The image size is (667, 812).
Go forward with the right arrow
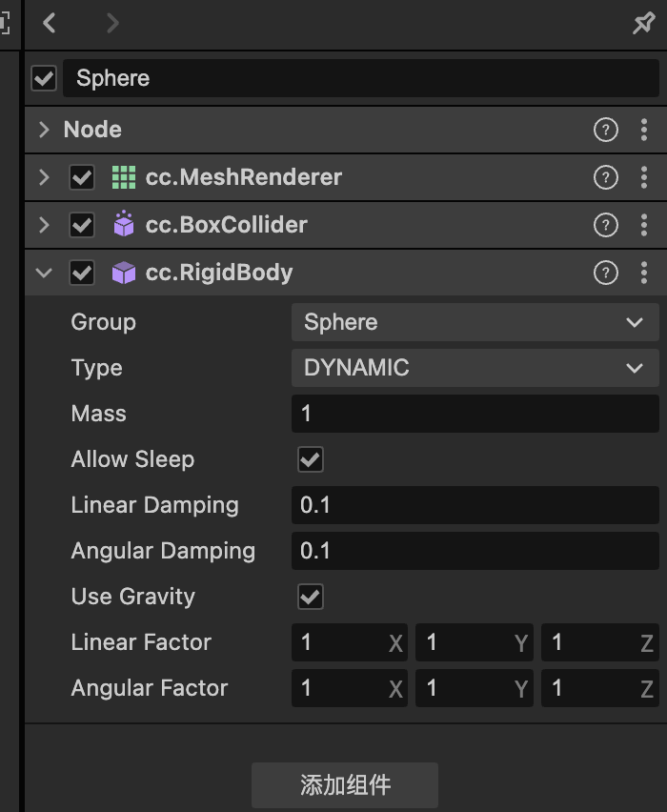(112, 24)
